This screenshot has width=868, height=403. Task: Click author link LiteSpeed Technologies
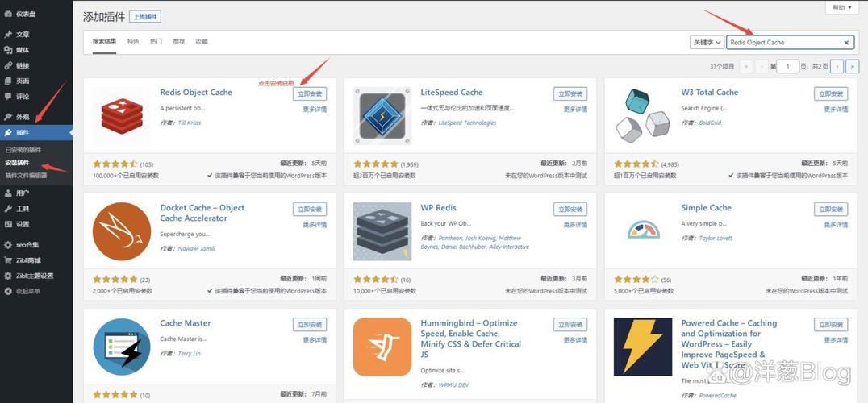pyautogui.click(x=467, y=123)
